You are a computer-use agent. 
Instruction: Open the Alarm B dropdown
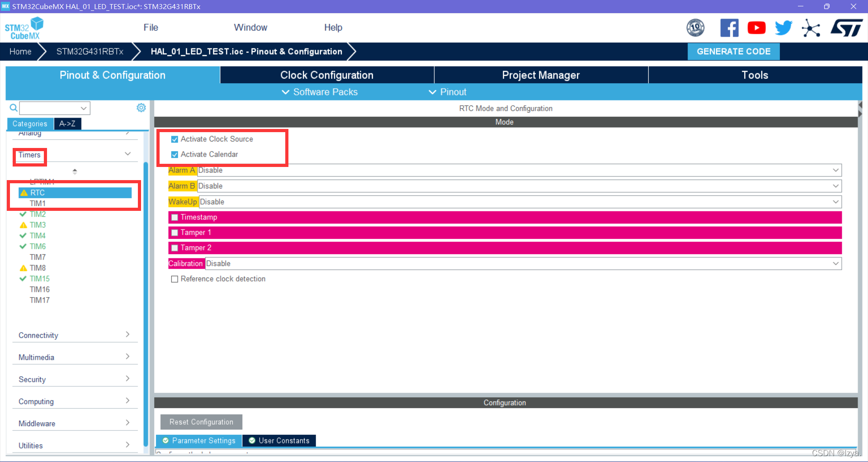pyautogui.click(x=519, y=186)
